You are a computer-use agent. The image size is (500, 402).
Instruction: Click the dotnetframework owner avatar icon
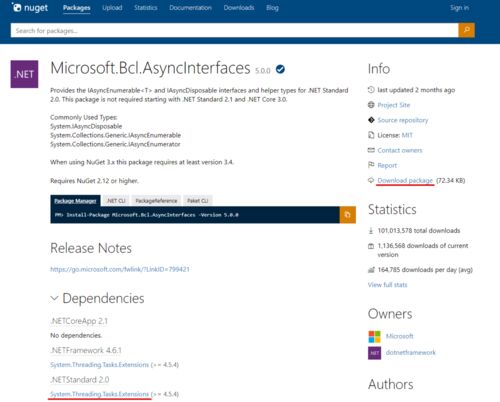pyautogui.click(x=374, y=353)
